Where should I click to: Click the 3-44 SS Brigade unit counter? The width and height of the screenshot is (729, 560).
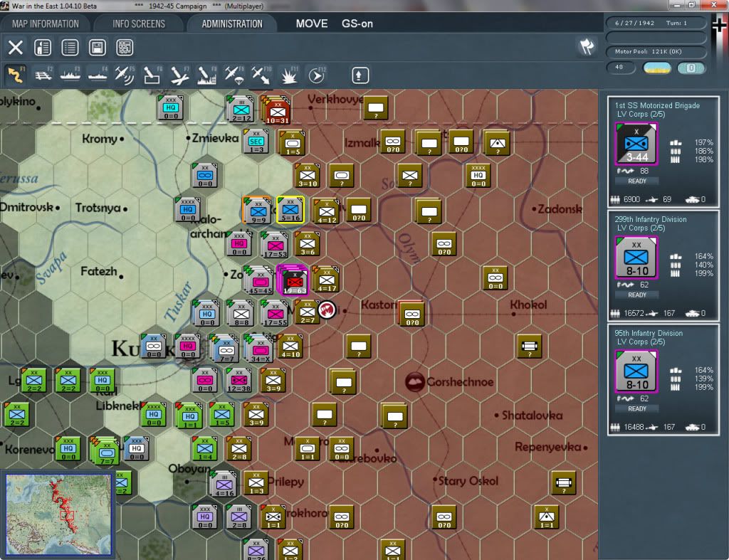(636, 144)
